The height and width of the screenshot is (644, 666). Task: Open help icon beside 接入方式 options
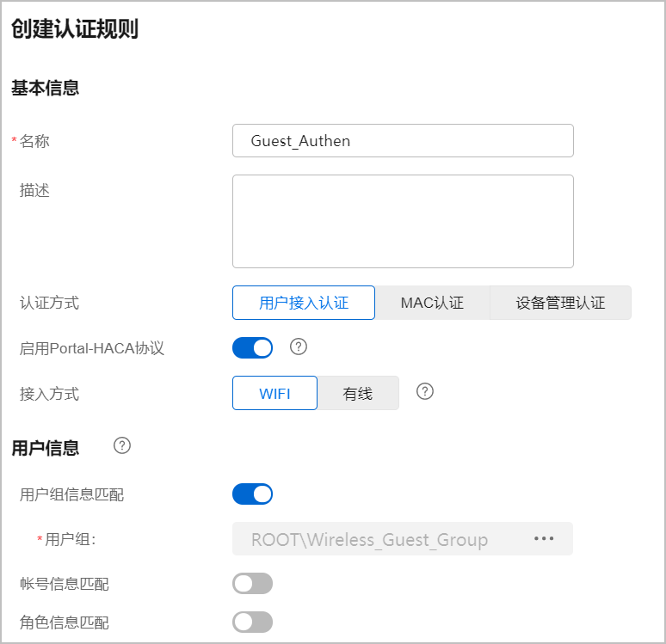425,391
